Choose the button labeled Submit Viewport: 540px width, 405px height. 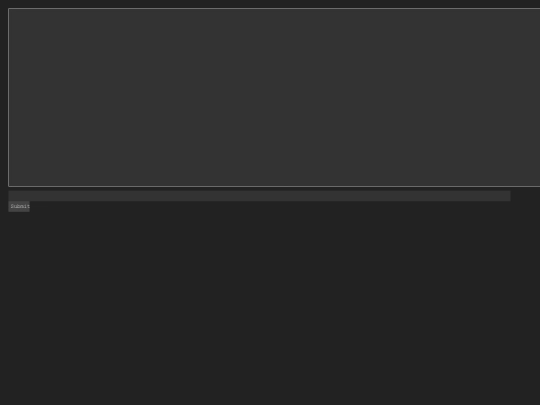click(x=19, y=206)
